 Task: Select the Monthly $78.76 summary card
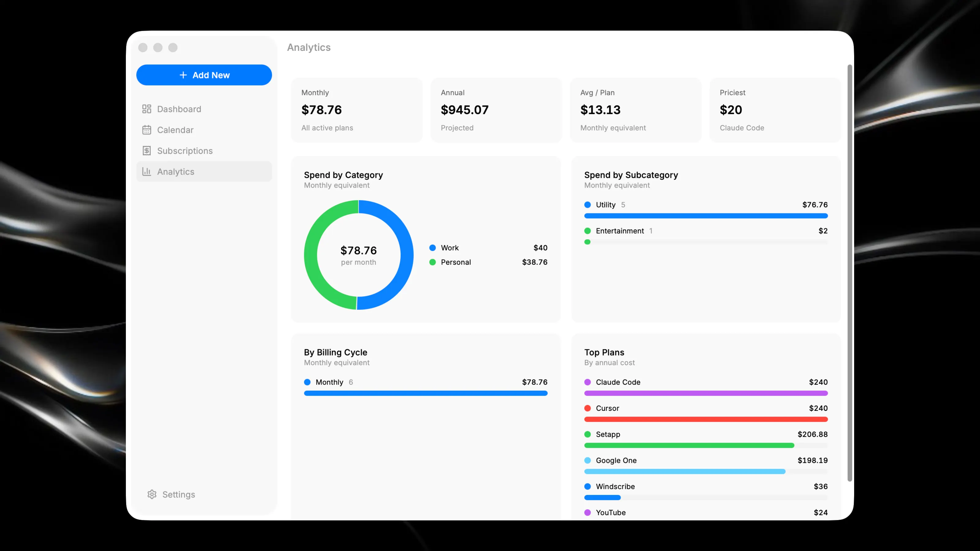pos(357,110)
